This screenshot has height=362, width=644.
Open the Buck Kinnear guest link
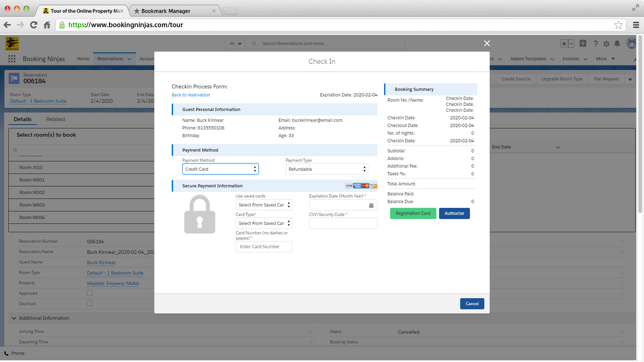pos(101,262)
